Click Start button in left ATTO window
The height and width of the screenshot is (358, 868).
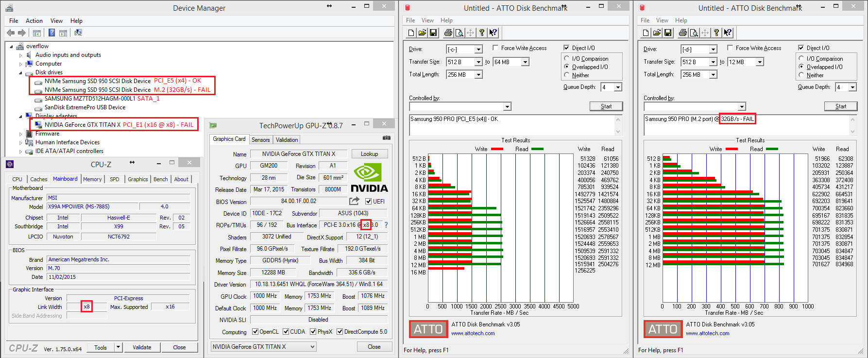[x=606, y=106]
